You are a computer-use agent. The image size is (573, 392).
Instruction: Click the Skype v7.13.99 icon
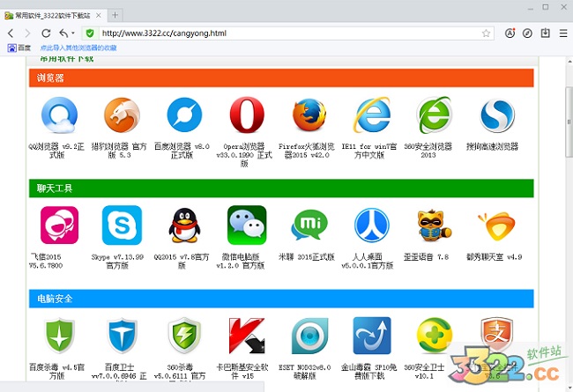click(x=122, y=225)
